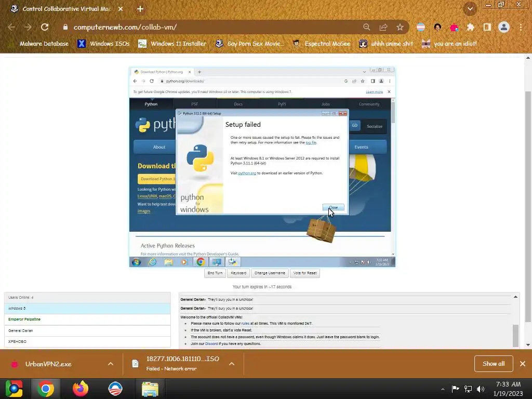532x399 pixels.
Task: Open Chrome's three-dot menu
Action: coord(521,27)
